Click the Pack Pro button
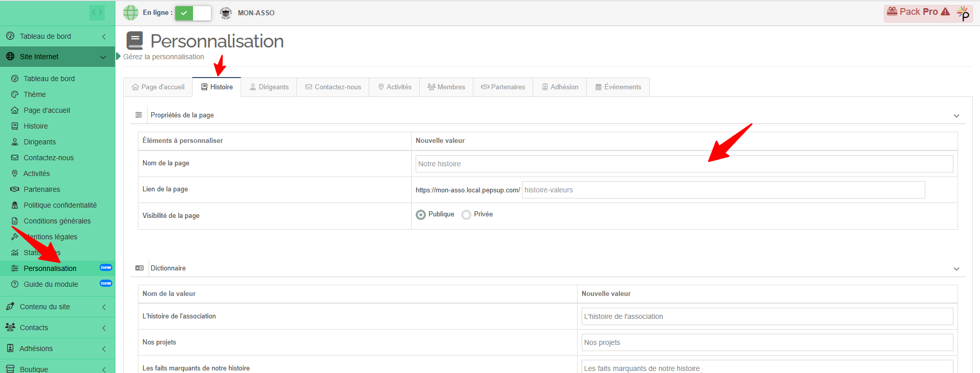The image size is (980, 373). 919,12
